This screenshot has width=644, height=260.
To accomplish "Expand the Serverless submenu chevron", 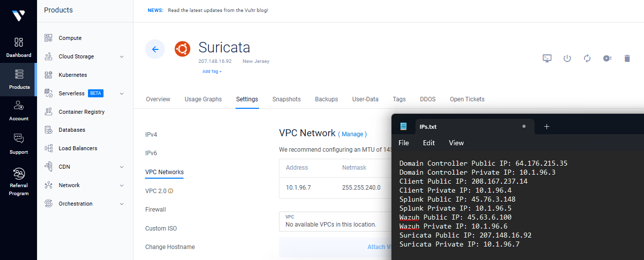I will coord(121,93).
